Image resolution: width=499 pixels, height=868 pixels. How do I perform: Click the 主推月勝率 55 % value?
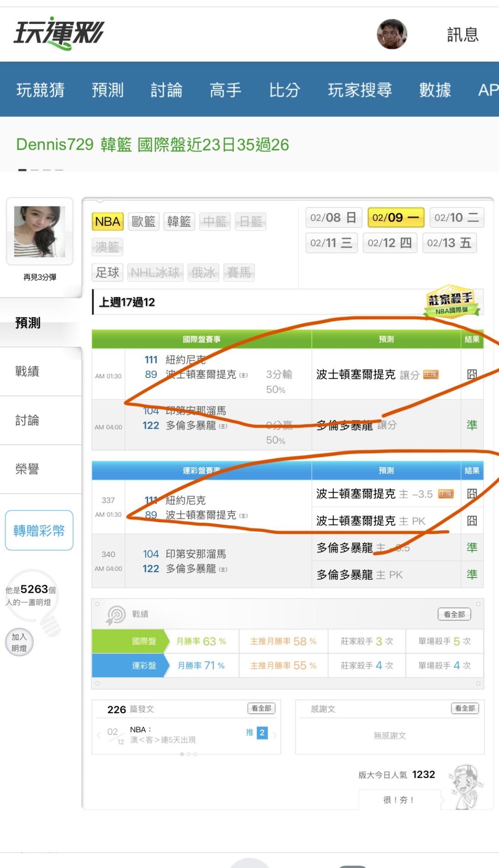[283, 666]
